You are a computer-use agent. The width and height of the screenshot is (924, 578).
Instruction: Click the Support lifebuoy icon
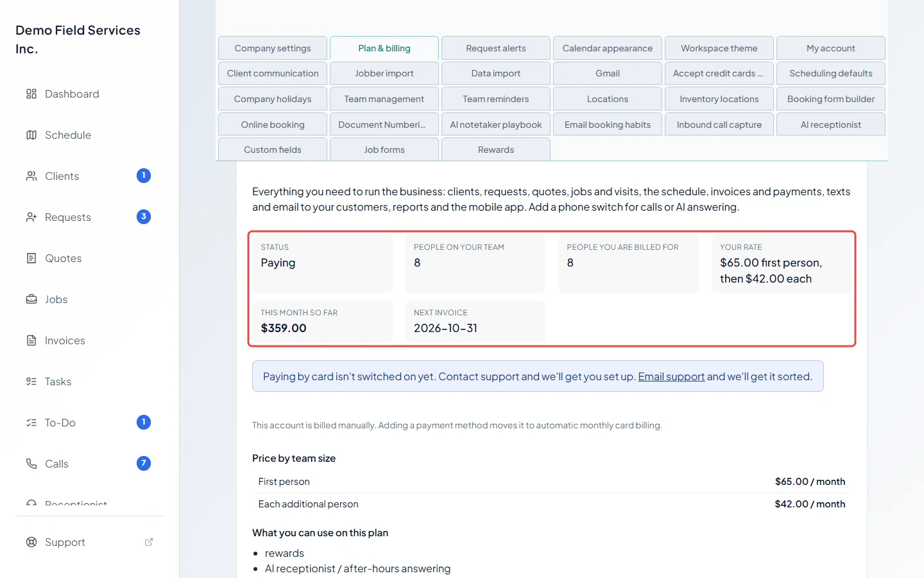(x=31, y=542)
